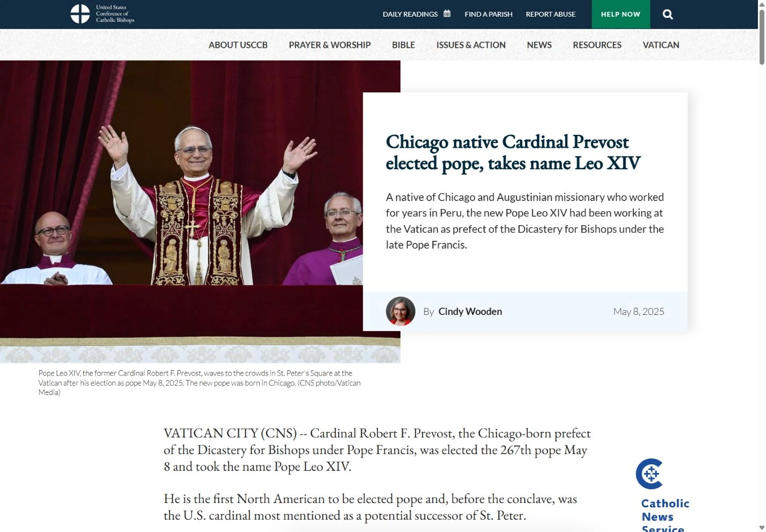Click the Daily Readings calendar icon
766x532 pixels.
click(x=447, y=13)
